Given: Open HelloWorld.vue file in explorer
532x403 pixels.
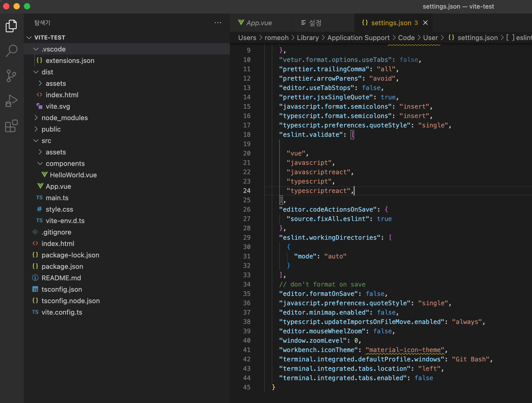Looking at the screenshot, I should [x=73, y=175].
